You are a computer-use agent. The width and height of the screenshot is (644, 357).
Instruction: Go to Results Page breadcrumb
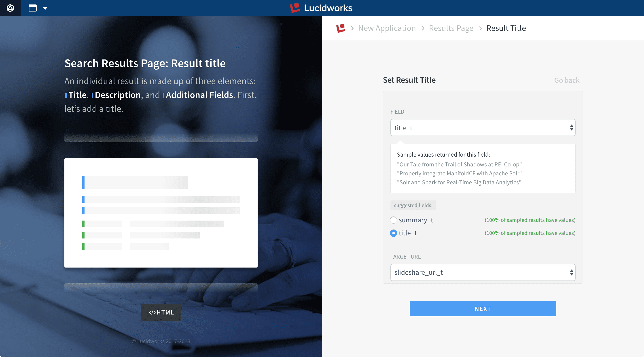point(451,28)
